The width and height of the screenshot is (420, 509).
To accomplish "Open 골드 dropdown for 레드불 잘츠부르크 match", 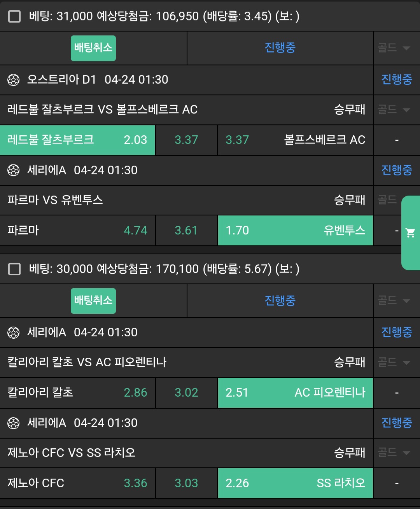I will [394, 110].
